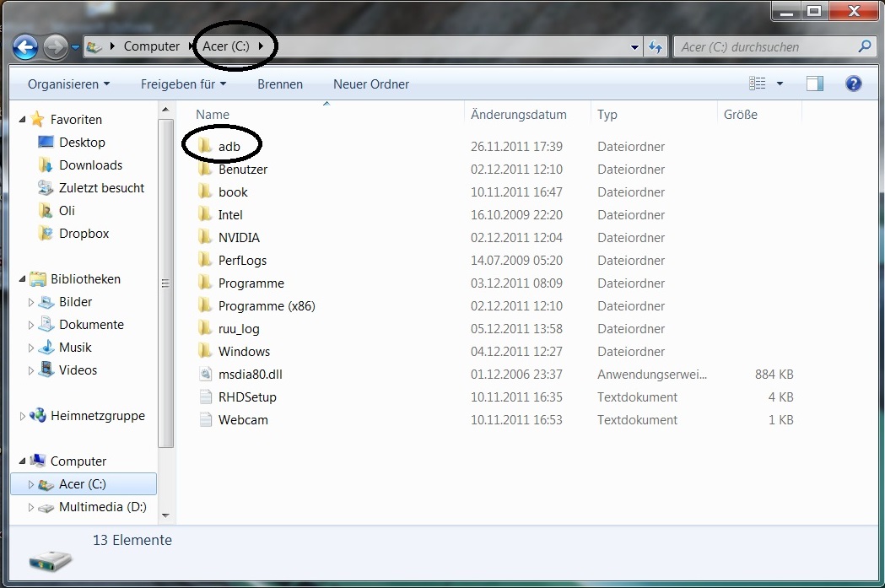Collapse the Bibliotheken group
This screenshot has width=885, height=588.
22,278
